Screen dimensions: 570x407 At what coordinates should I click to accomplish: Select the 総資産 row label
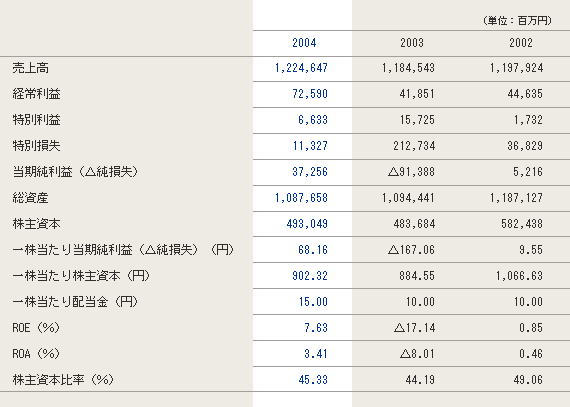(x=31, y=198)
